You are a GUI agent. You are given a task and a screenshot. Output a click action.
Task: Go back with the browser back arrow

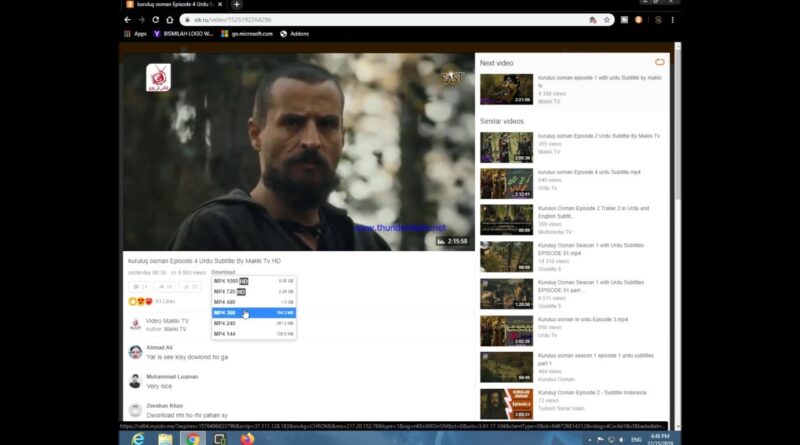(128, 20)
